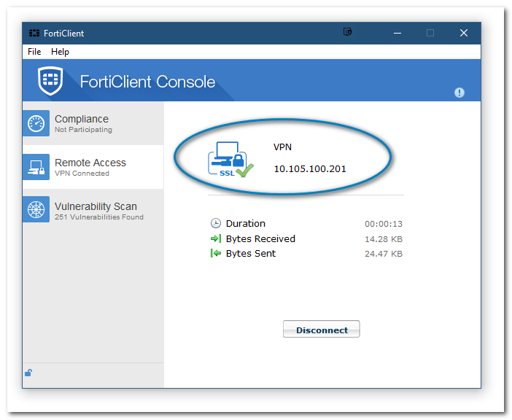Click the Remote Access computer-lock icon

point(36,167)
